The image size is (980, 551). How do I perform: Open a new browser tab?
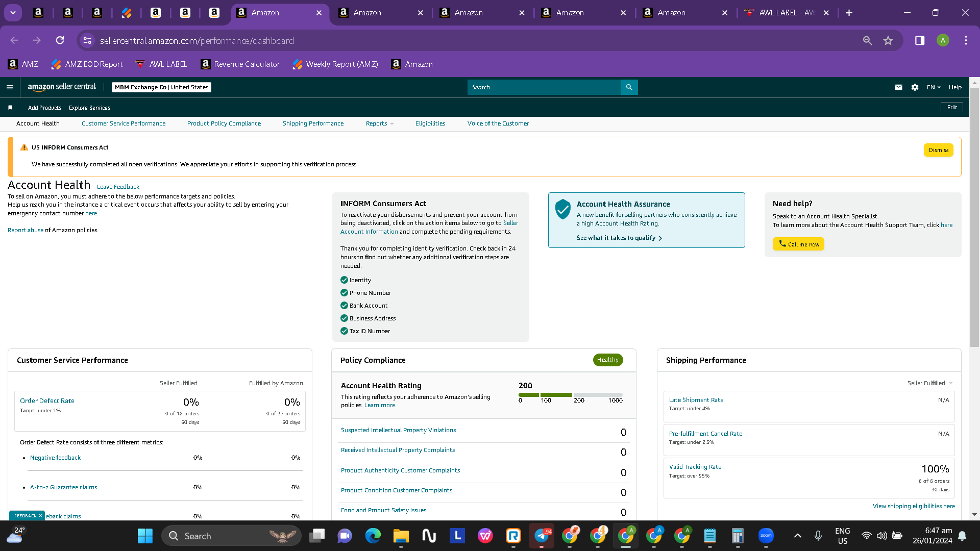click(x=849, y=13)
